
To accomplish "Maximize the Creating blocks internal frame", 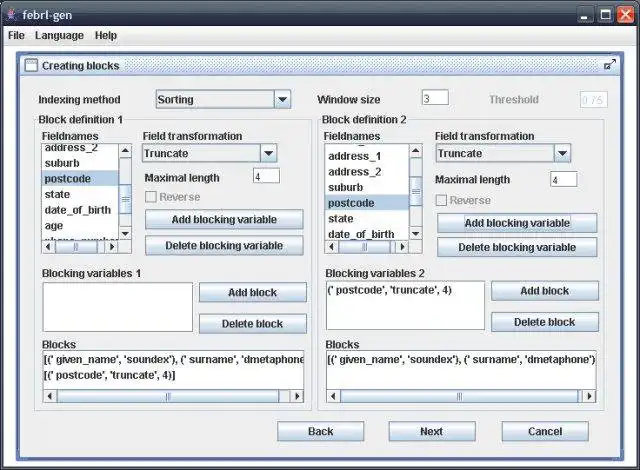I will click(x=609, y=65).
